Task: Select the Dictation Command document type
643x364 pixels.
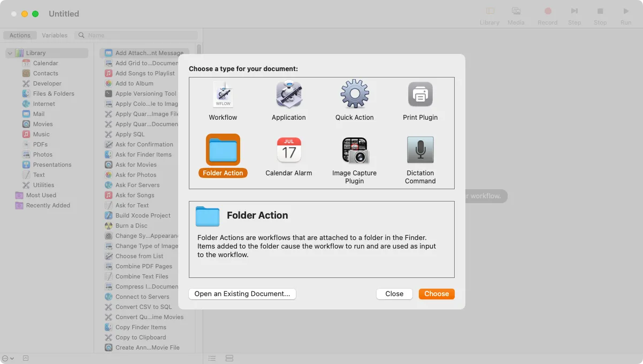Action: click(420, 156)
